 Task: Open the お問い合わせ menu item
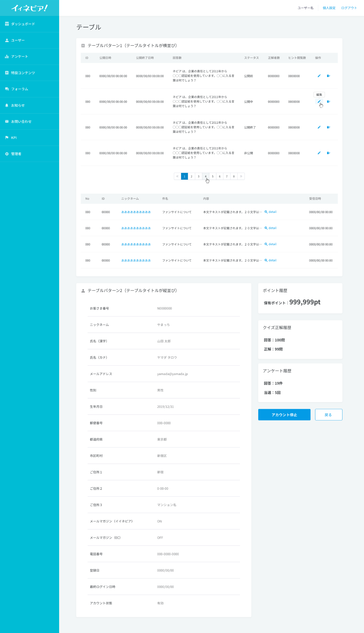coord(21,122)
